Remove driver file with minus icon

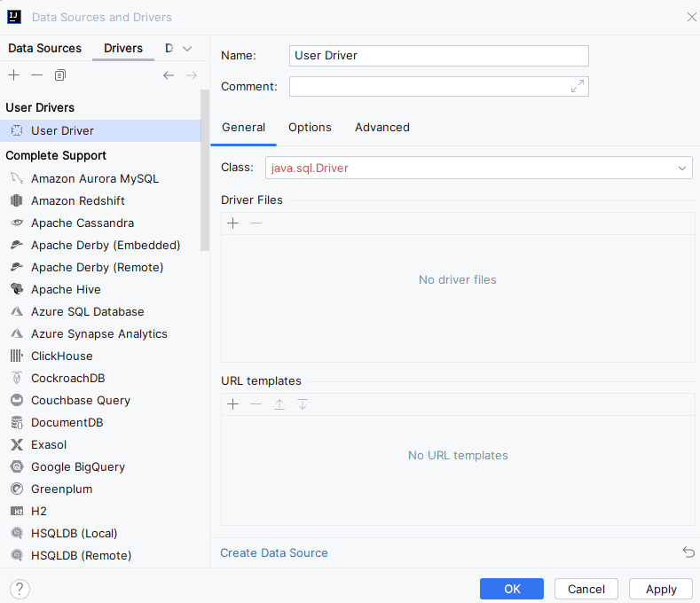tap(256, 223)
